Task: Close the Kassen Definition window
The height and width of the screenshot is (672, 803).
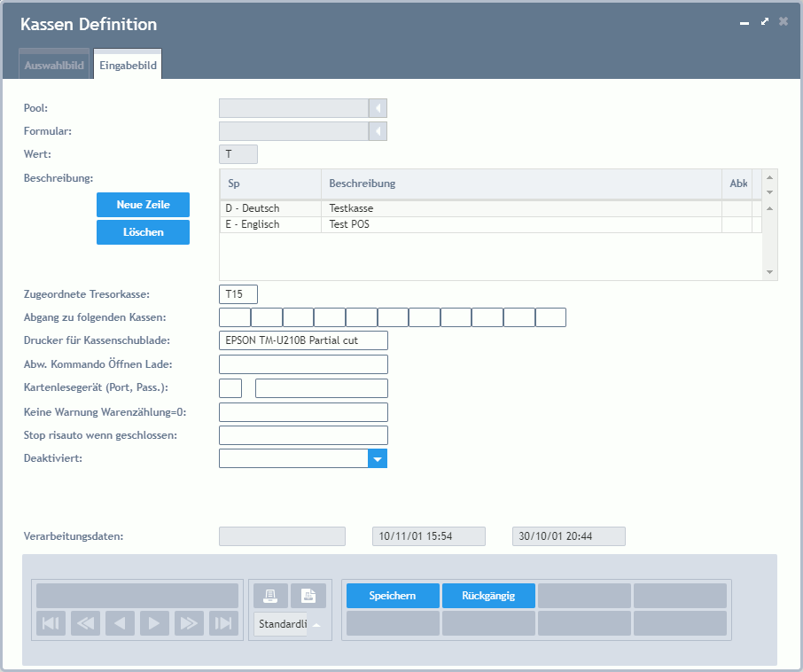Action: click(784, 21)
